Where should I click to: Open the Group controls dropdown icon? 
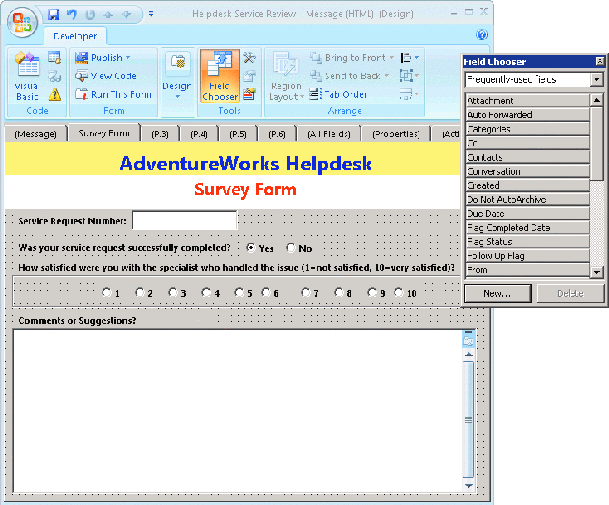(409, 76)
